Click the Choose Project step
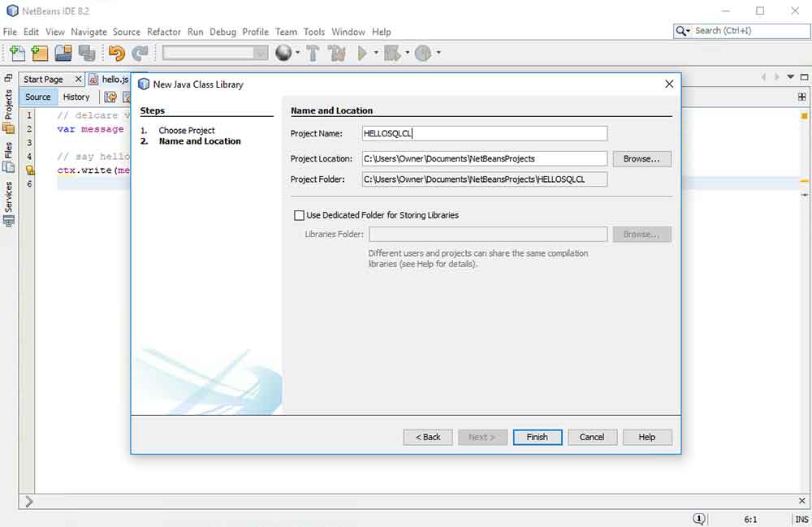This screenshot has width=812, height=527. point(187,131)
